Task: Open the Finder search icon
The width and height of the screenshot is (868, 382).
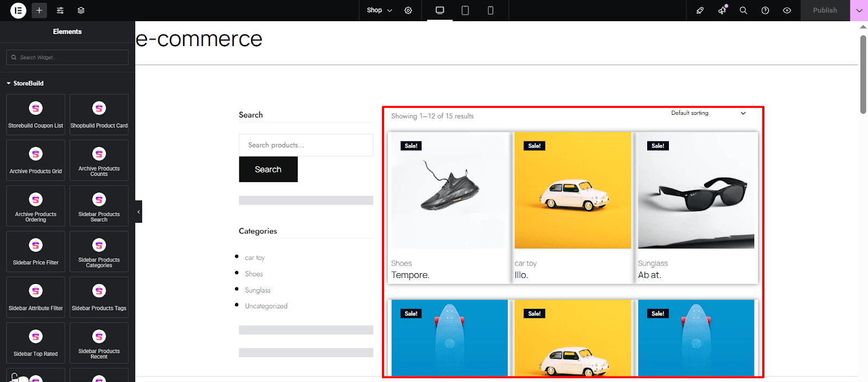Action: click(744, 10)
